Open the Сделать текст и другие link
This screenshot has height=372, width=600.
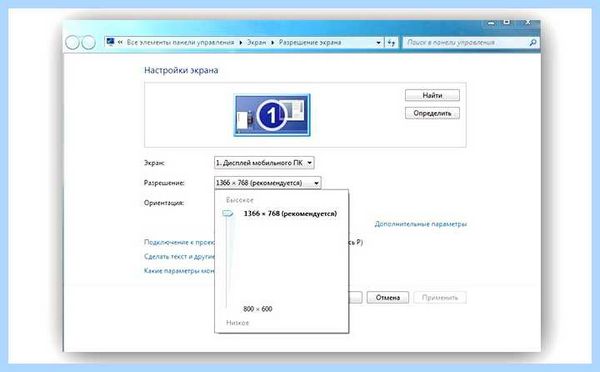click(179, 256)
